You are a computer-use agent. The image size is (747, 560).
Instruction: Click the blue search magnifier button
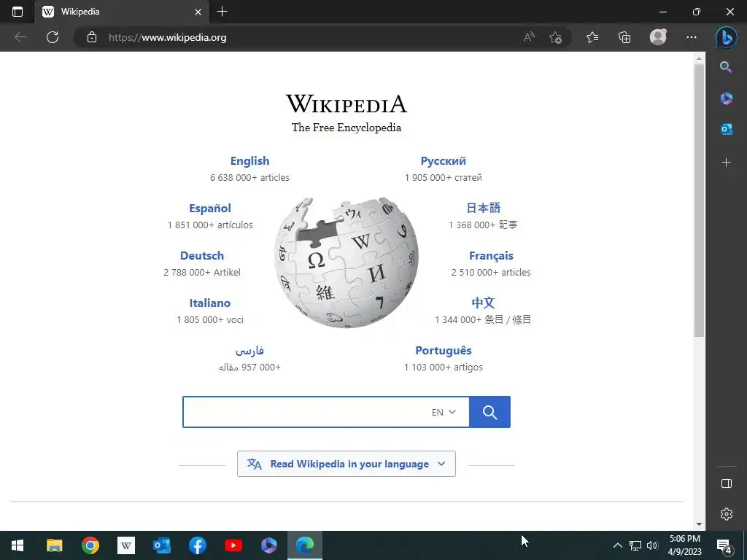pyautogui.click(x=489, y=412)
